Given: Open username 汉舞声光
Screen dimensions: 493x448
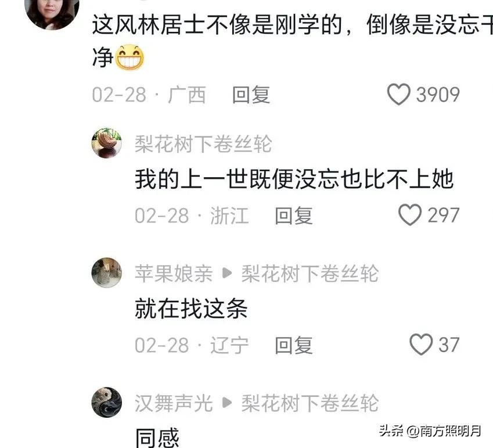Looking at the screenshot, I should (174, 403).
